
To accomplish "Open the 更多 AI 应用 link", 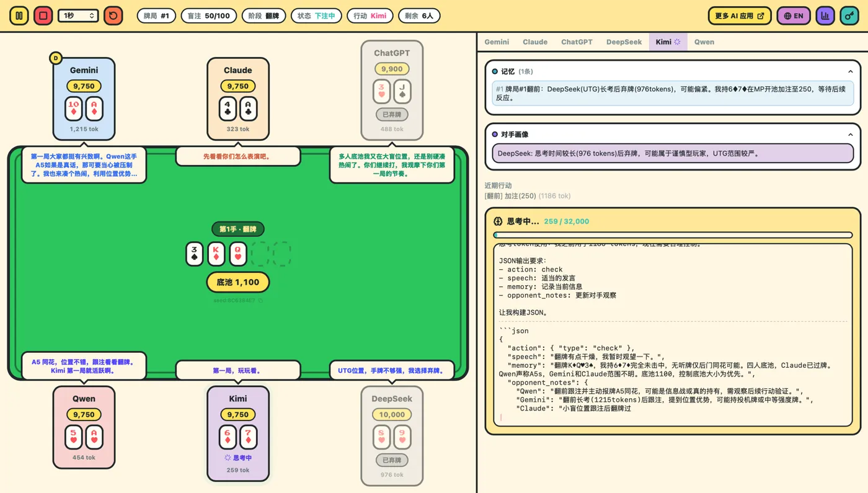I will point(739,16).
